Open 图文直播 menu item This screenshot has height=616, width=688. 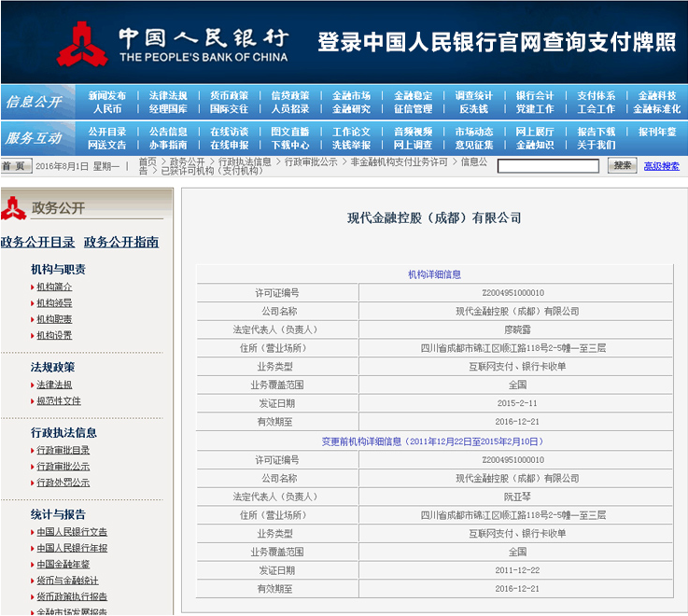click(290, 132)
